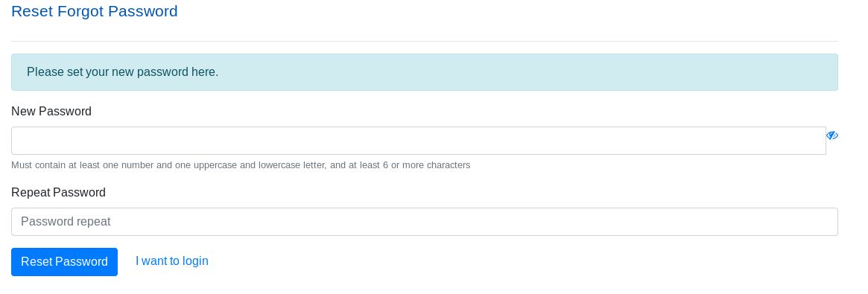Click the Reset Forgot Password heading
This screenshot has width=868, height=294.
94,11
